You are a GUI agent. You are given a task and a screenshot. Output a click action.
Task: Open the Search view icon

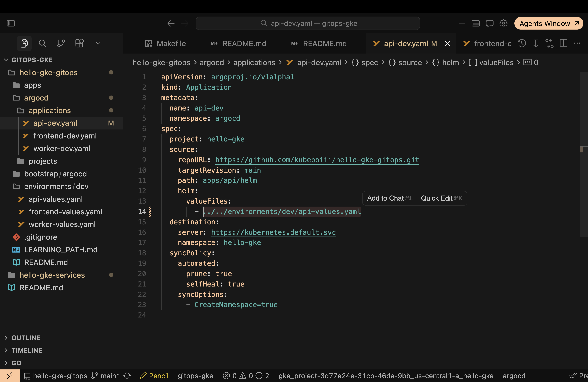click(x=42, y=43)
